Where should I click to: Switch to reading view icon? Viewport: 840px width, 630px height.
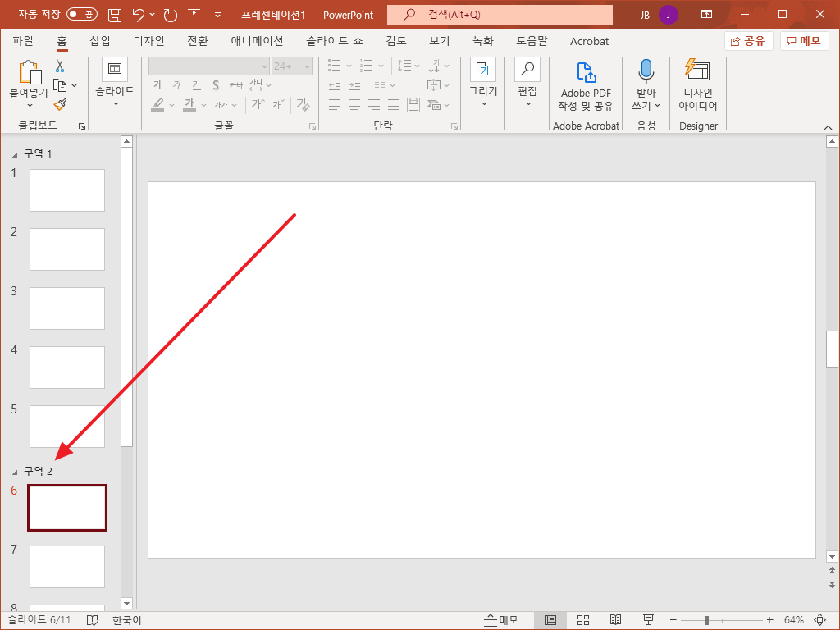click(x=615, y=620)
